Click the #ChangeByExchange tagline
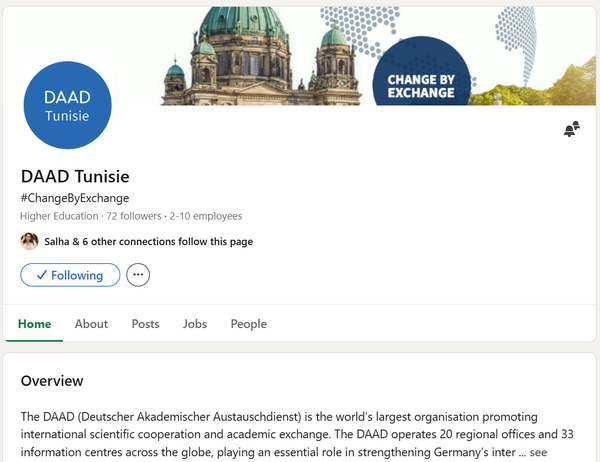 [75, 198]
